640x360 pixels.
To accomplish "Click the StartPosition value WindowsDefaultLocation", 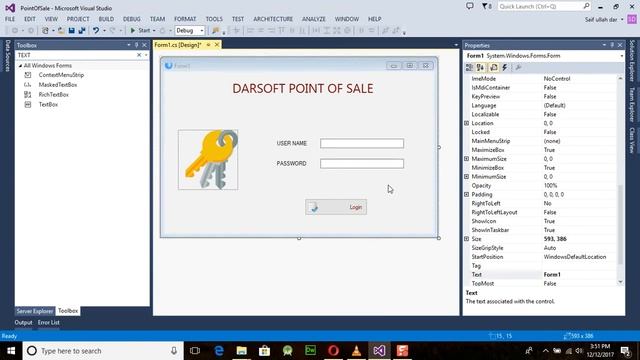I will (x=575, y=257).
